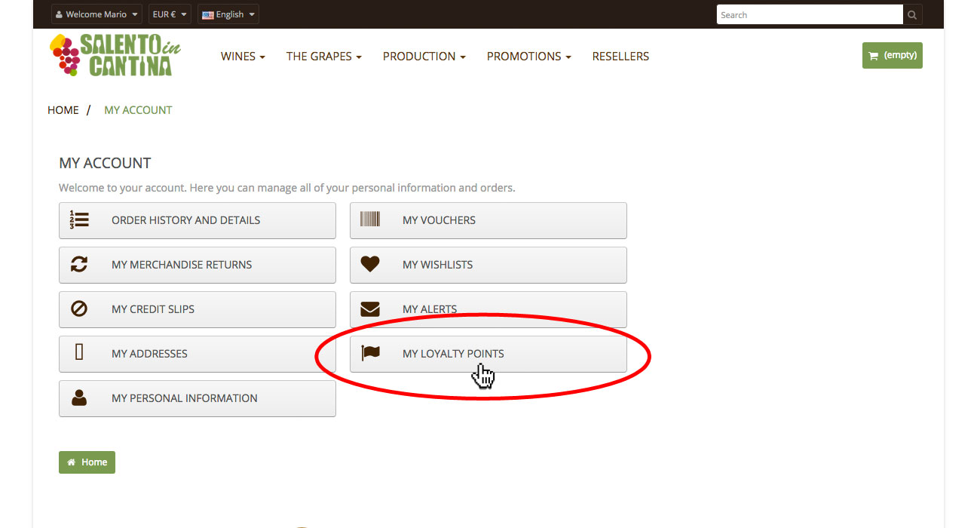This screenshot has width=980, height=528.
Task: Go to the Resellers page
Action: pos(620,57)
